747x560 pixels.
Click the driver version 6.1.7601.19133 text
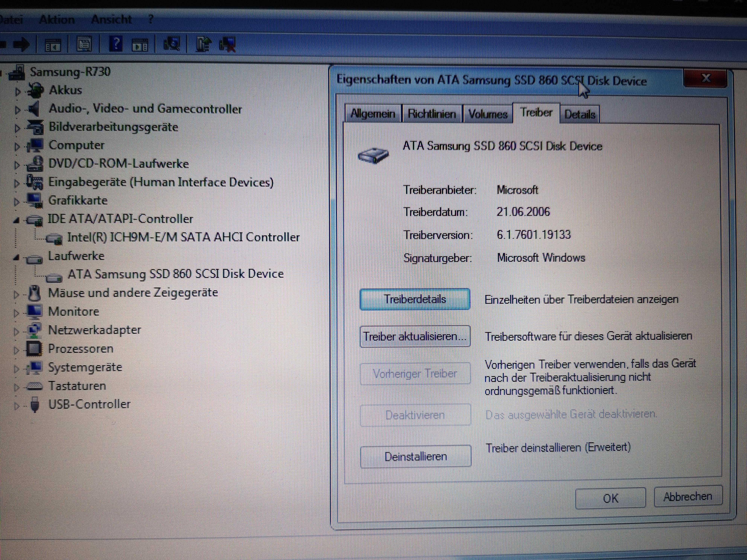coord(534,235)
